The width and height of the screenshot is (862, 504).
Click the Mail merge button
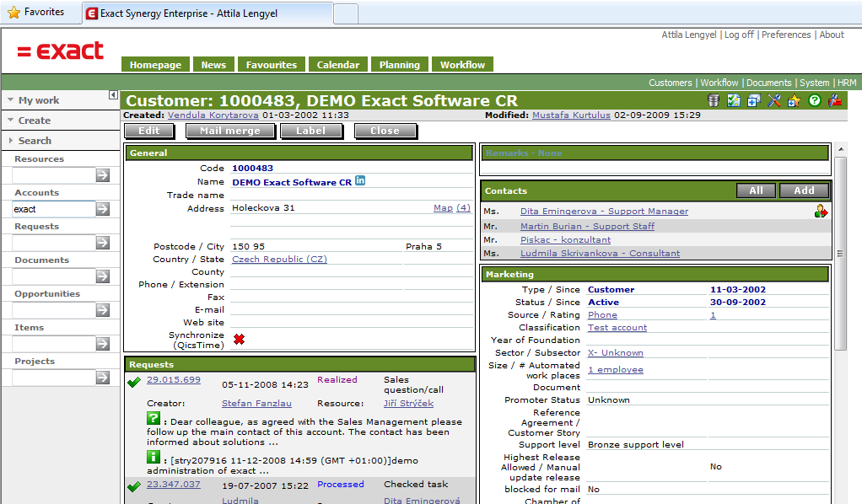click(230, 131)
